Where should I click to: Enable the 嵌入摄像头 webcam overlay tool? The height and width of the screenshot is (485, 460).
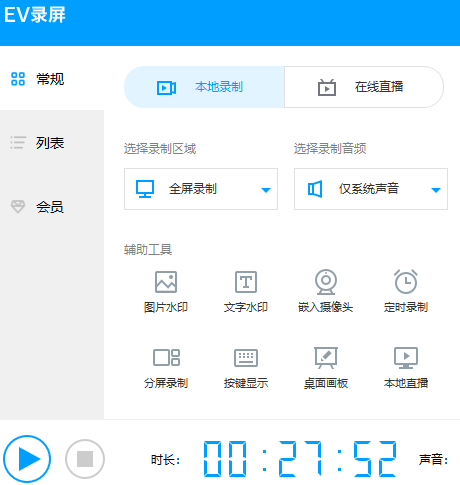coord(326,292)
